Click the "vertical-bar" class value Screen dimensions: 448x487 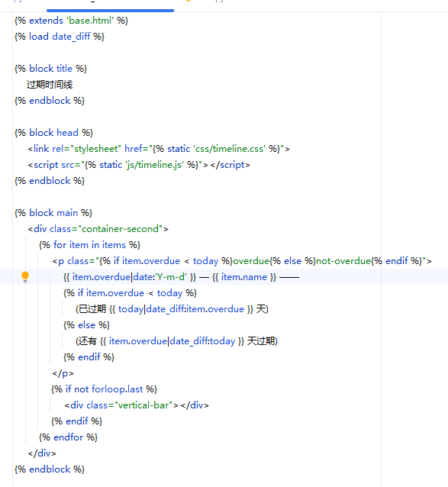pos(143,405)
